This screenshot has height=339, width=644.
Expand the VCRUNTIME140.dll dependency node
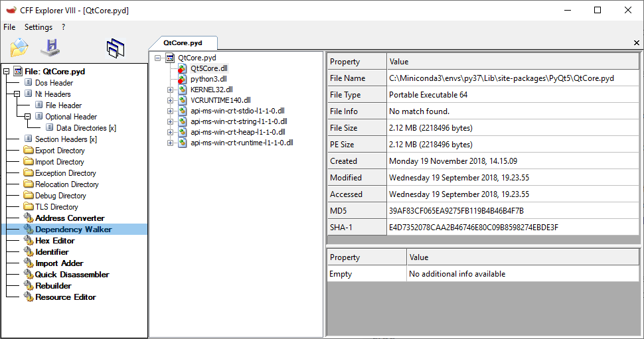[x=170, y=100]
